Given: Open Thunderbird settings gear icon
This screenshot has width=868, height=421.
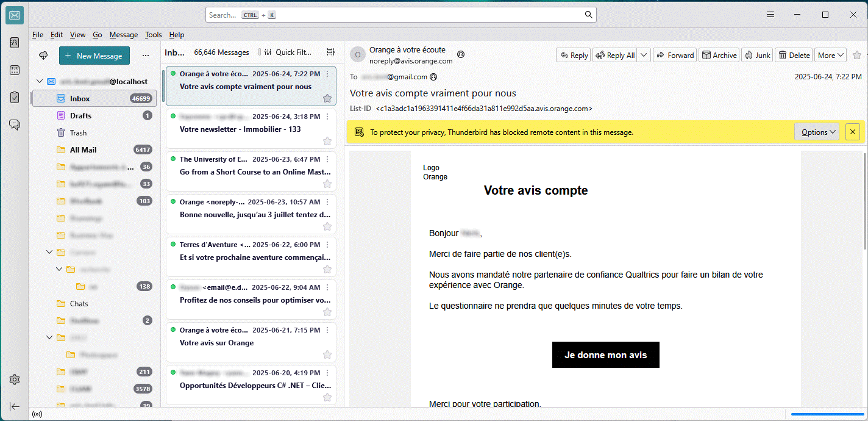Looking at the screenshot, I should (x=15, y=380).
